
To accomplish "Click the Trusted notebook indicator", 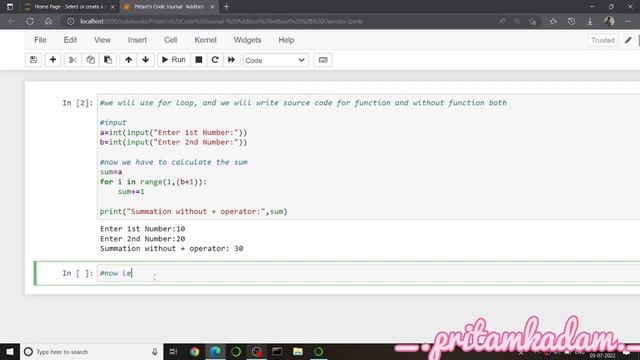I will tap(602, 40).
